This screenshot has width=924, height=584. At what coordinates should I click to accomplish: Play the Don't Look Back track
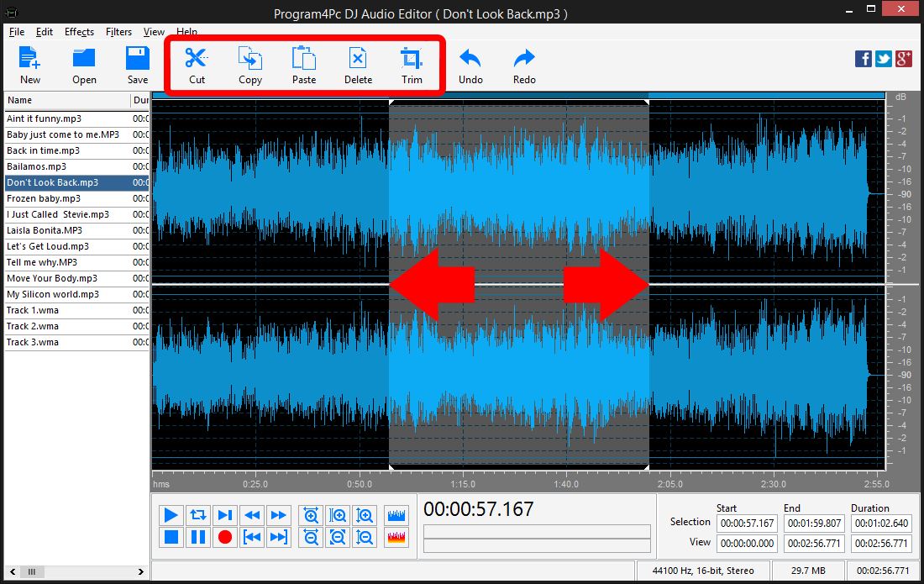[x=171, y=515]
